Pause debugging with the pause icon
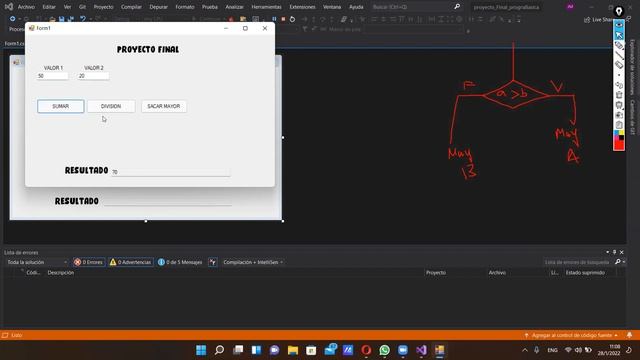The width and height of the screenshot is (640, 360). 274,19
